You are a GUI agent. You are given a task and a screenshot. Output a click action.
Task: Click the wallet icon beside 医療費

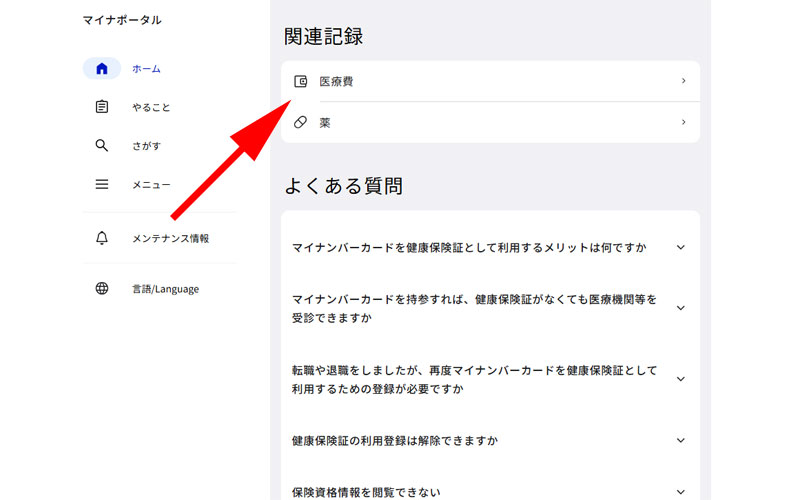(301, 81)
